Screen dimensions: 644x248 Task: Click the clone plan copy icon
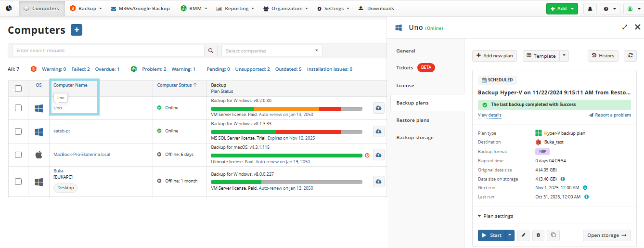pyautogui.click(x=554, y=235)
